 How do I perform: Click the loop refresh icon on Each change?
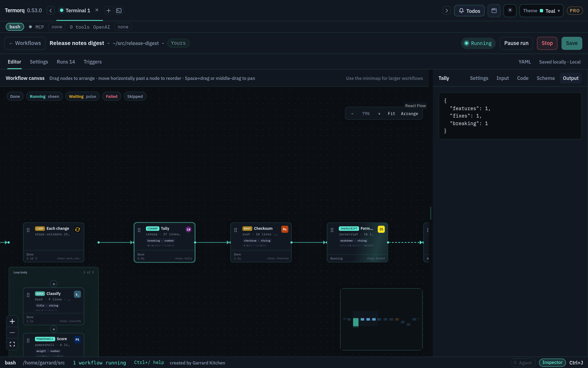click(x=78, y=229)
